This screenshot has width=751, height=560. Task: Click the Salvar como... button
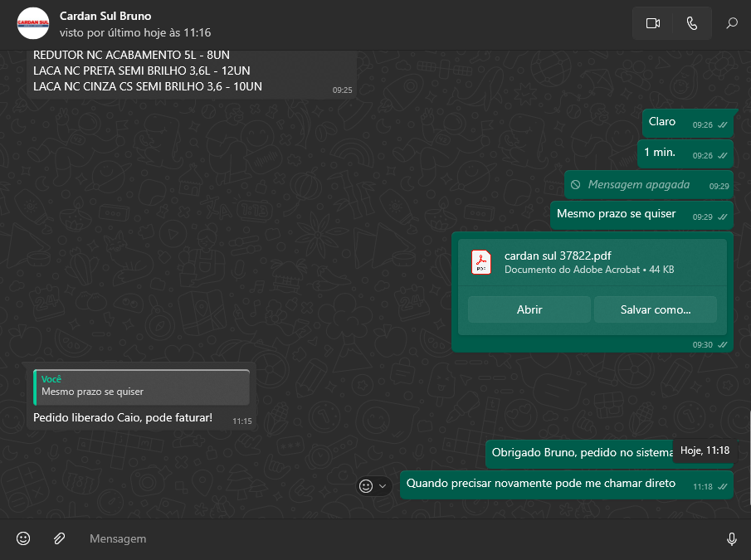coord(655,309)
